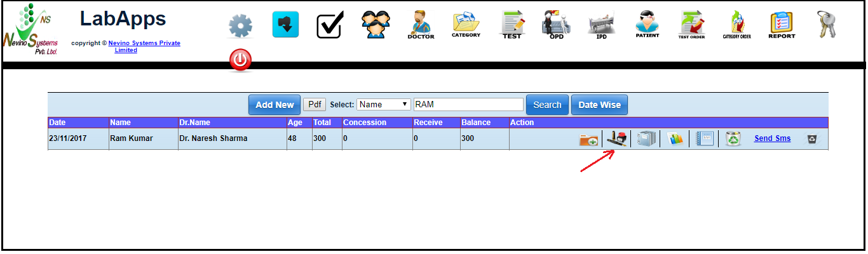Click the red power logout icon
This screenshot has width=868, height=254.
240,60
